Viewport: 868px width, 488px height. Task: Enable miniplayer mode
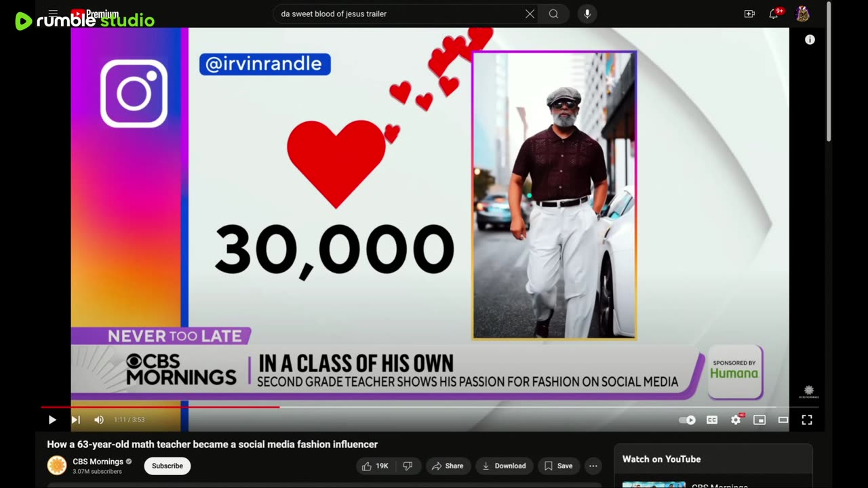click(x=759, y=420)
